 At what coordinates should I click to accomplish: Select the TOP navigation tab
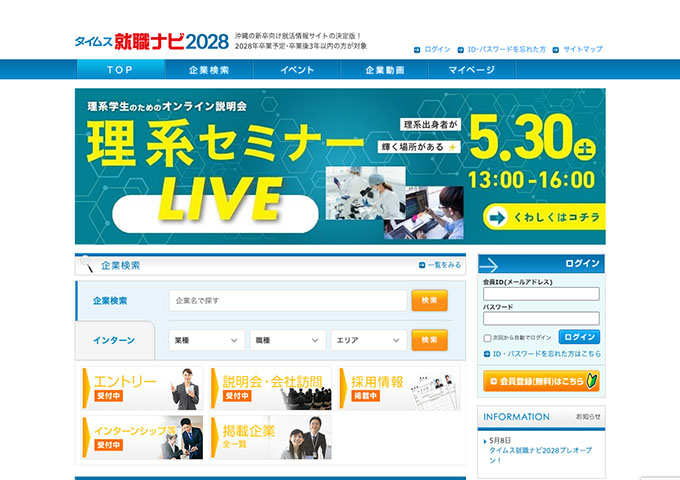(121, 70)
